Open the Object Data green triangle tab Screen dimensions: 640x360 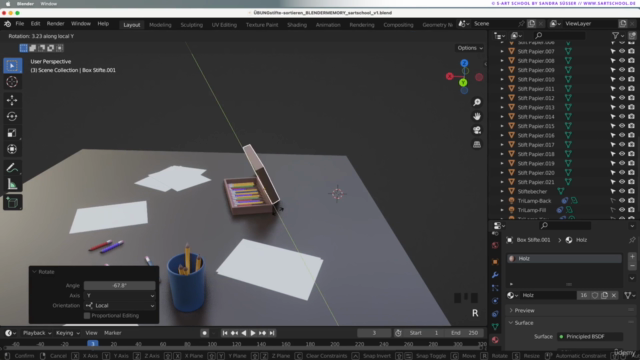[495, 327]
